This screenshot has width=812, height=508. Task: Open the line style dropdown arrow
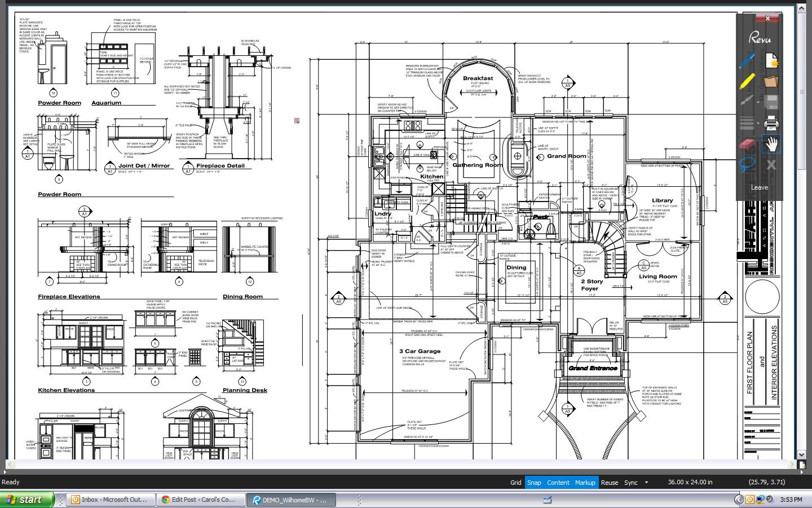758,124
